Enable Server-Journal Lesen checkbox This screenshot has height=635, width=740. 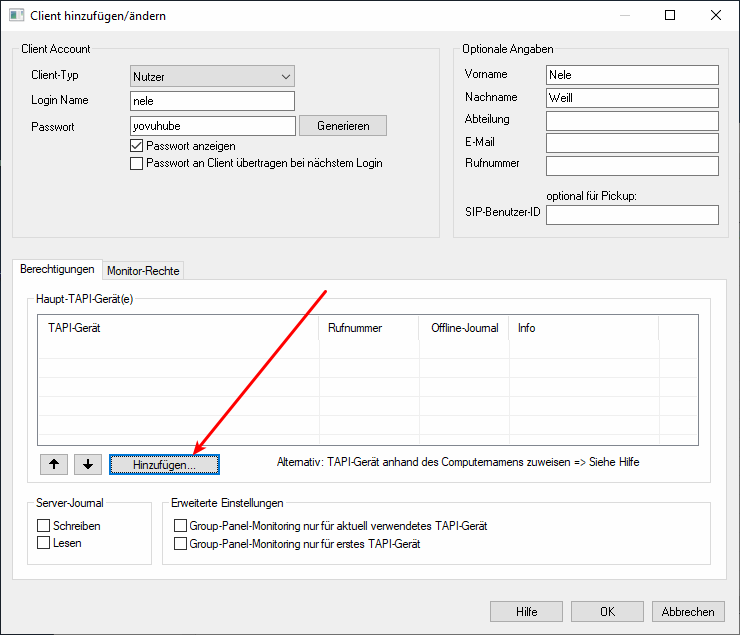point(44,543)
